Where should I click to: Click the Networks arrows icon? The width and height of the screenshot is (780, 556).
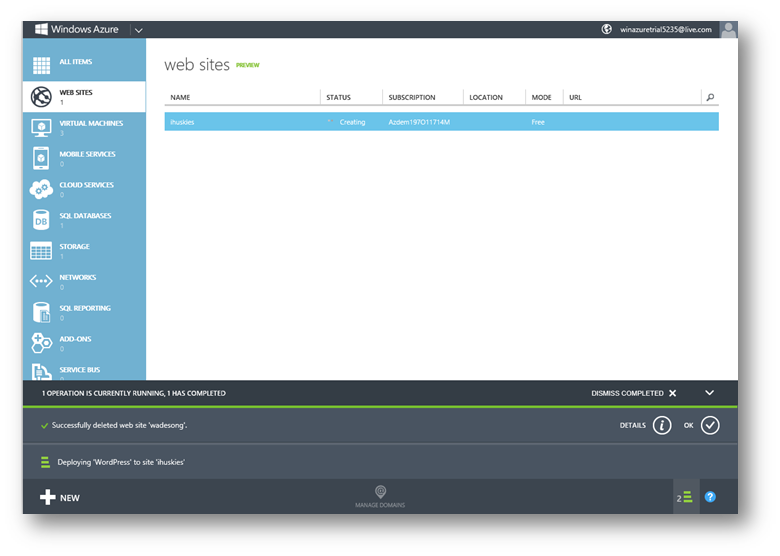point(41,281)
